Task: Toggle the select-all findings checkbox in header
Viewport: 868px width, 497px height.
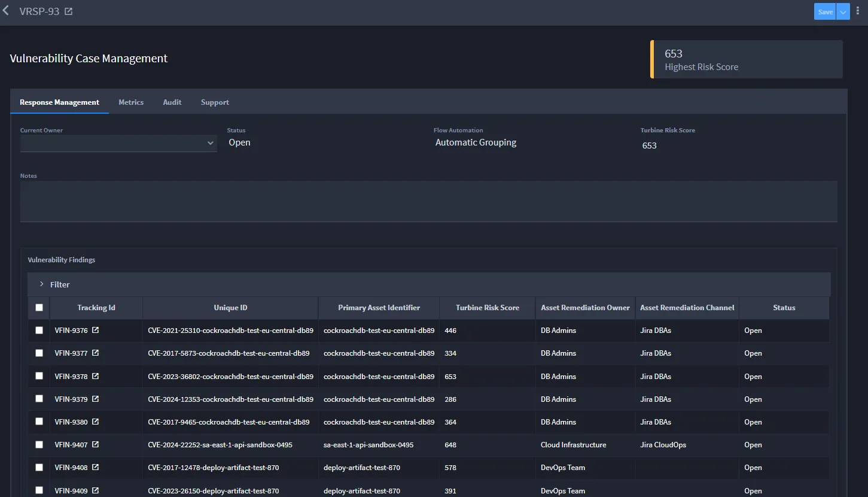Action: tap(39, 308)
